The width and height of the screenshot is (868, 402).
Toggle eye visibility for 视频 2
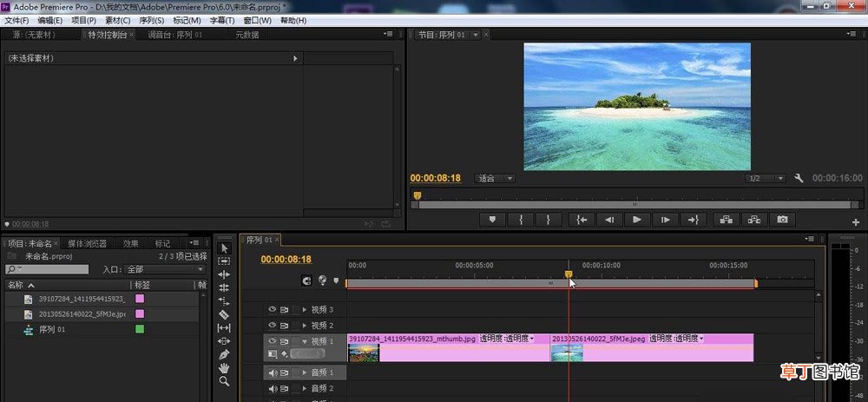[x=273, y=325]
